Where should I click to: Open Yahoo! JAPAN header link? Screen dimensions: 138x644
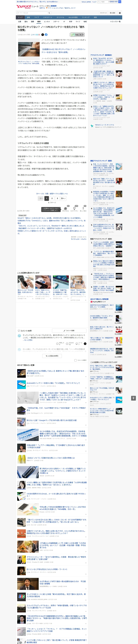coord(86,2)
